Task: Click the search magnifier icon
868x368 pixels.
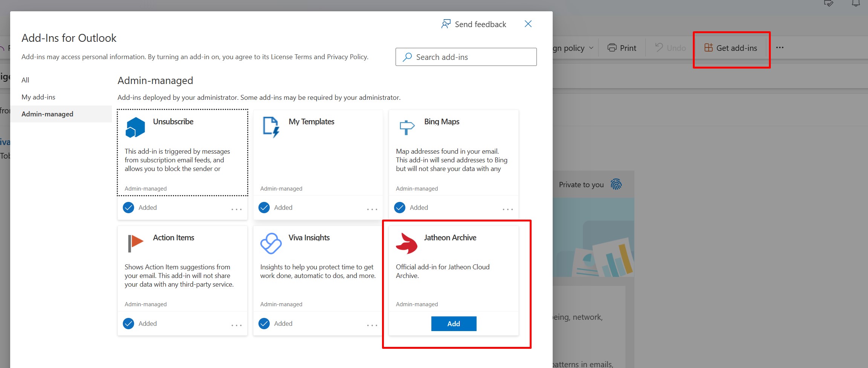Action: pos(407,57)
